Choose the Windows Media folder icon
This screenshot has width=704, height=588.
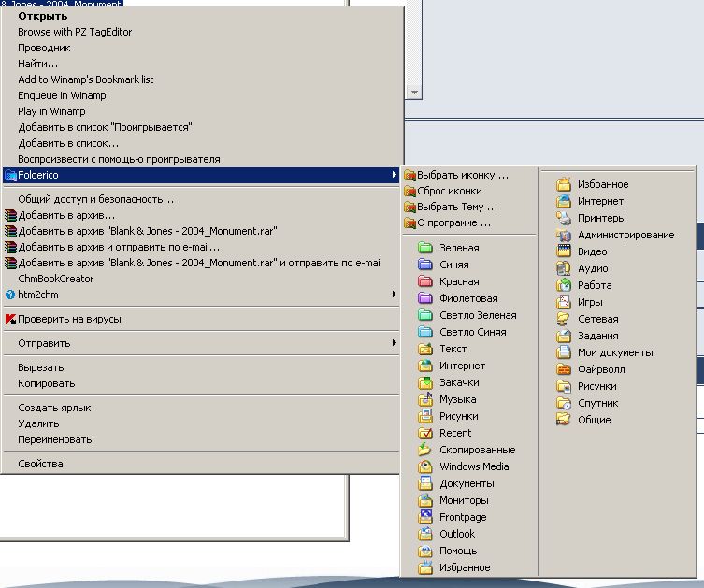point(424,466)
